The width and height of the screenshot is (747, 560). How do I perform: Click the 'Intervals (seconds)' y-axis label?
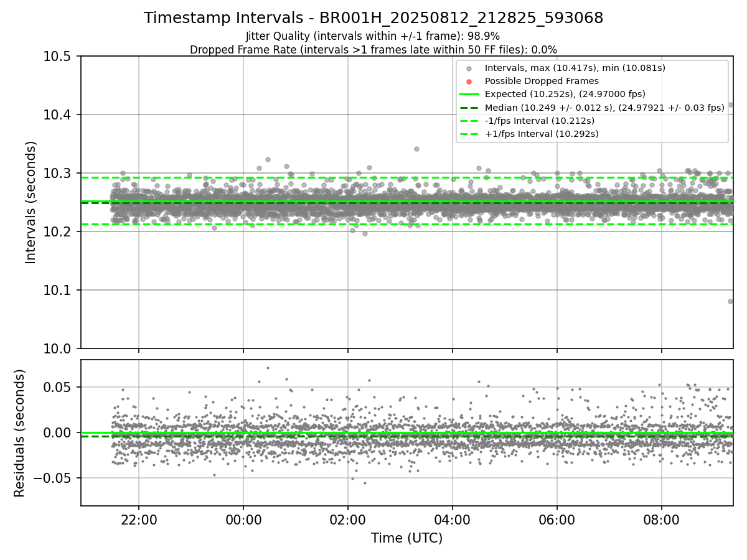(31, 202)
